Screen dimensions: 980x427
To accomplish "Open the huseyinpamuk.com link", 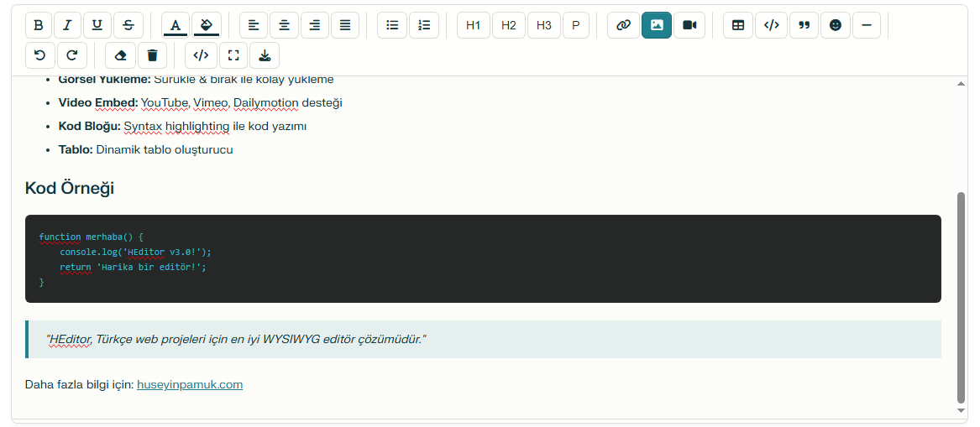I will (190, 385).
